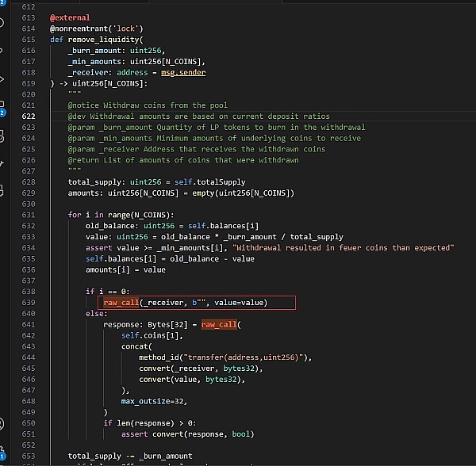Click the 'if i == 0:' statement

[107, 292]
